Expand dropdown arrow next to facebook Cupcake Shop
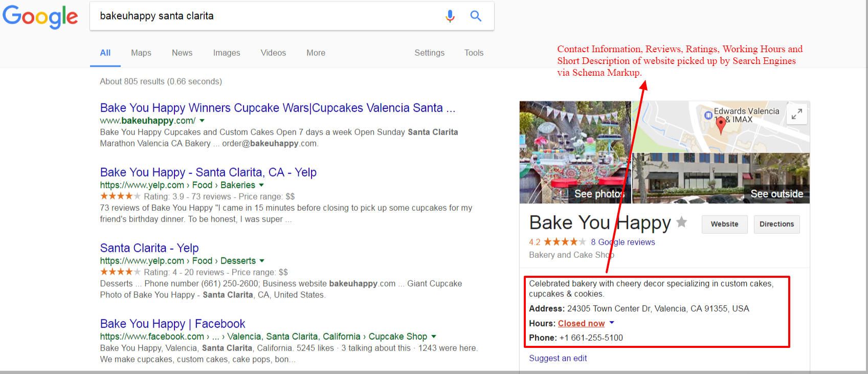 pos(434,337)
